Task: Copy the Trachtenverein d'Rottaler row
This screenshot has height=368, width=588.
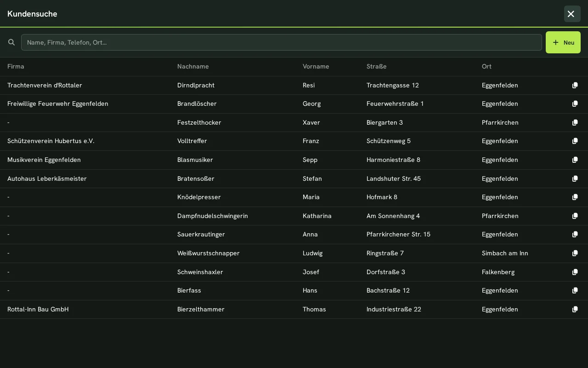Action: click(575, 85)
